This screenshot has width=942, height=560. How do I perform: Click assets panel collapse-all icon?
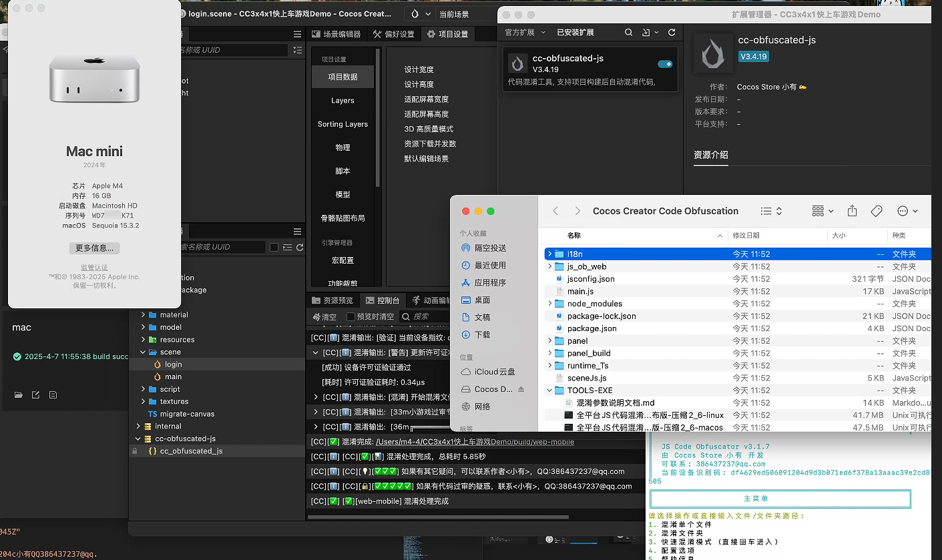[x=288, y=247]
